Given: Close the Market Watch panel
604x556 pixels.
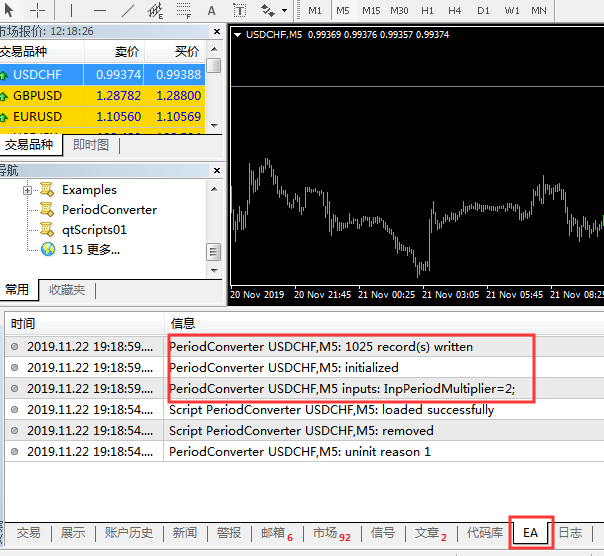Looking at the screenshot, I should [x=217, y=31].
